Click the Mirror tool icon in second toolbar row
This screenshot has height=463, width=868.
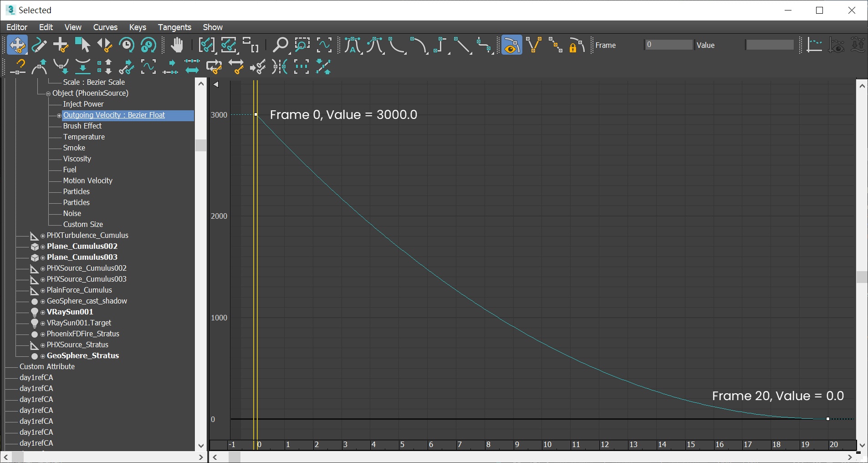click(280, 67)
